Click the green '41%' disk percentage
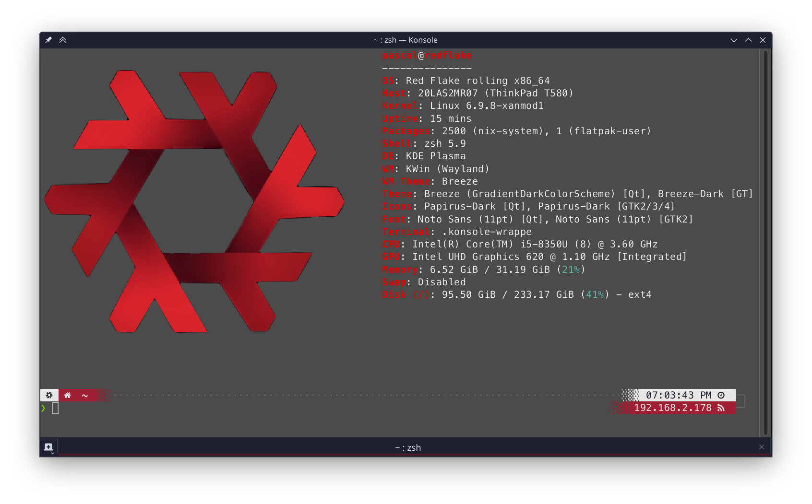The width and height of the screenshot is (812, 504). pos(595,294)
